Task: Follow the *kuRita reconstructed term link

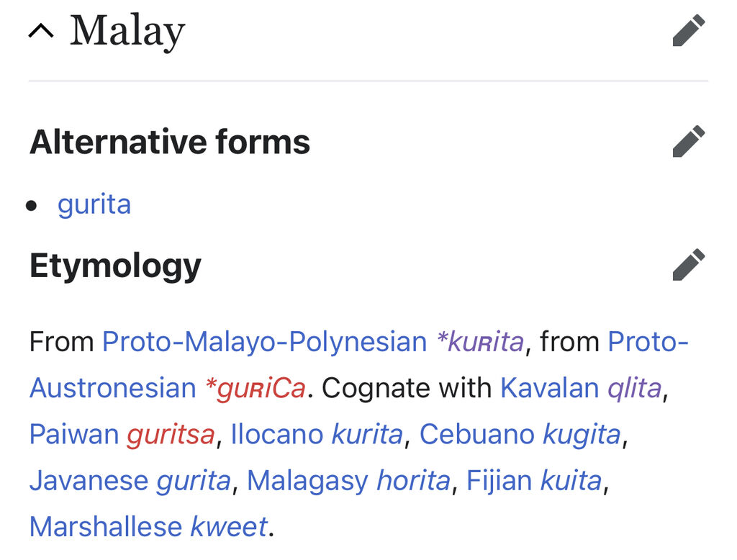Action: [480, 341]
